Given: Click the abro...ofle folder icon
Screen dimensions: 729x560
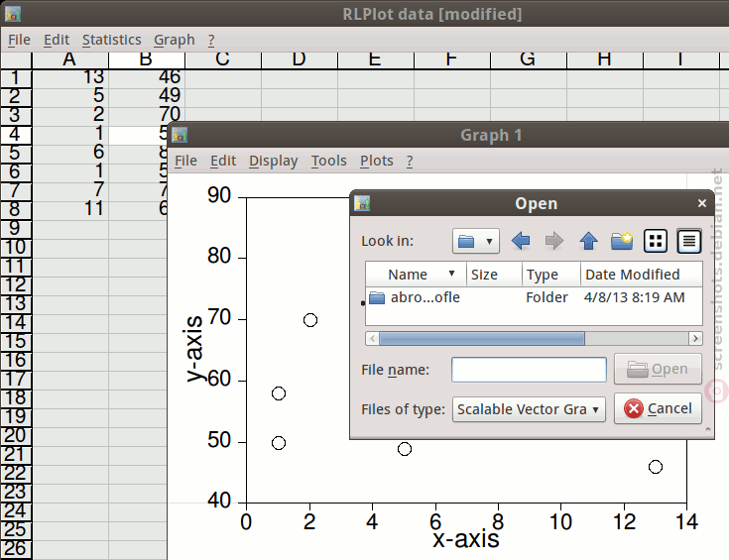Looking at the screenshot, I should [377, 297].
